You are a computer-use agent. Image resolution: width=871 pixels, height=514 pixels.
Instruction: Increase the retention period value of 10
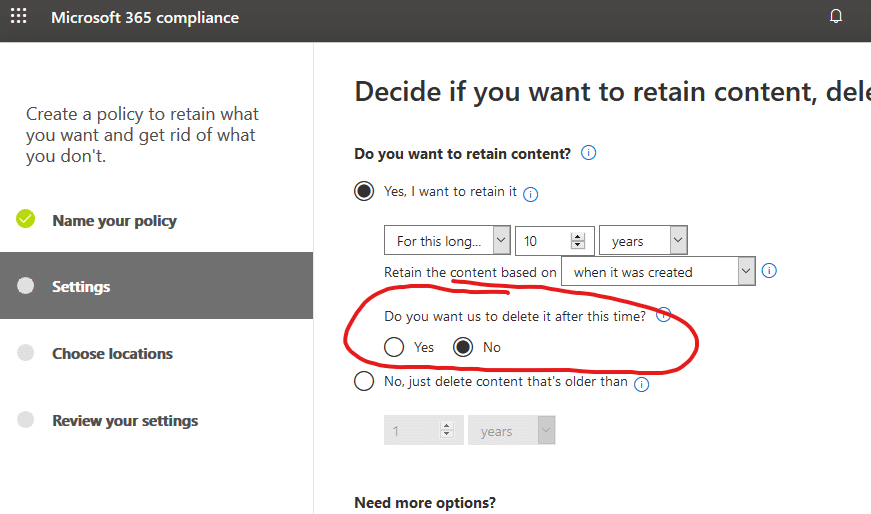coord(578,237)
